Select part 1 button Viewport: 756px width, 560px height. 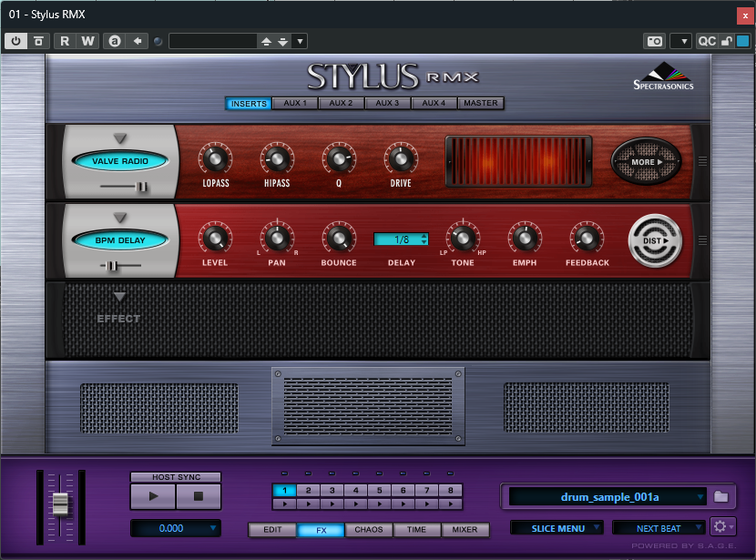[x=284, y=490]
